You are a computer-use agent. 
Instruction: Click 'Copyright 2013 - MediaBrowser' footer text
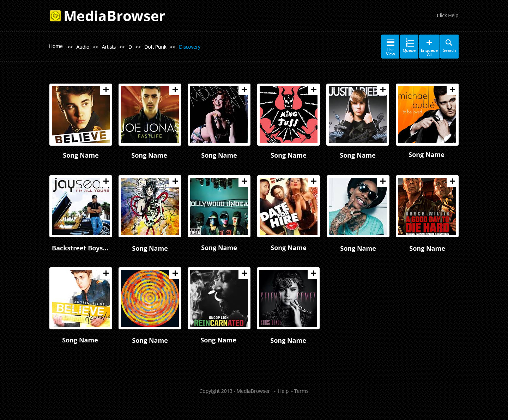click(235, 391)
